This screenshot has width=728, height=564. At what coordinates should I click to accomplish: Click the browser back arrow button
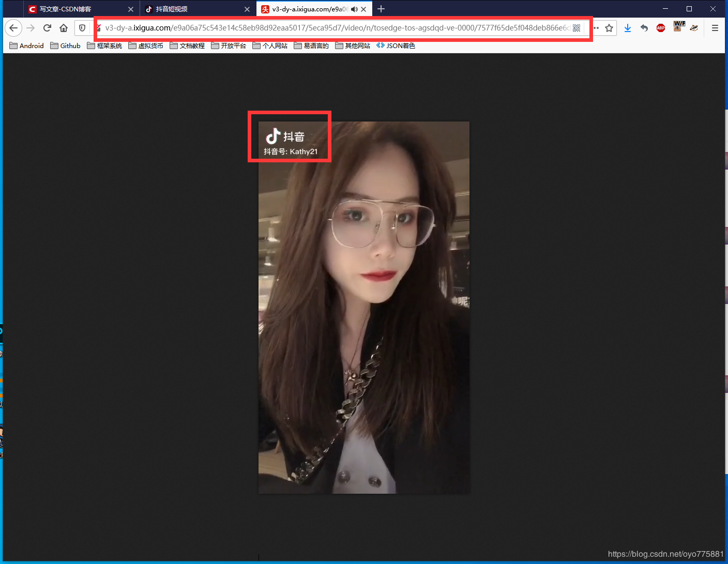[13, 28]
